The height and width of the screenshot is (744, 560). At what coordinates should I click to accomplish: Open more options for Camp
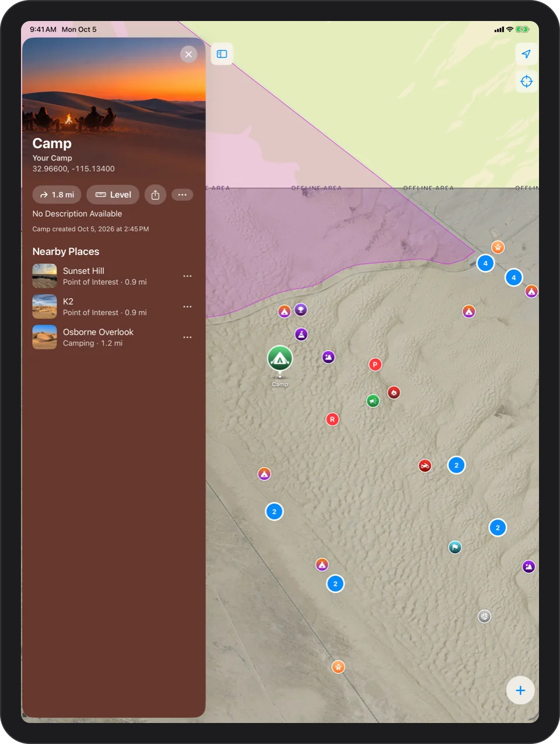(x=182, y=195)
